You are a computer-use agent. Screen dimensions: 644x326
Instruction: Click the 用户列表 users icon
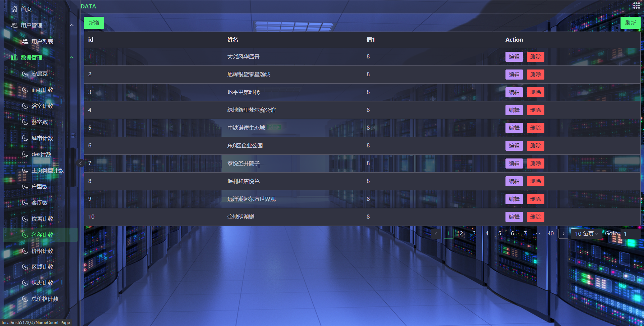click(25, 41)
